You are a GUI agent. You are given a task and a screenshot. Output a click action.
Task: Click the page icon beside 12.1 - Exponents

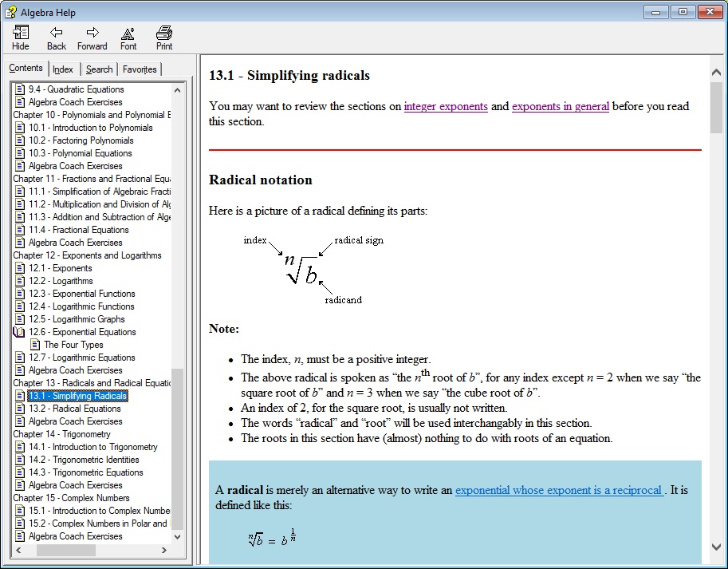[x=20, y=267]
